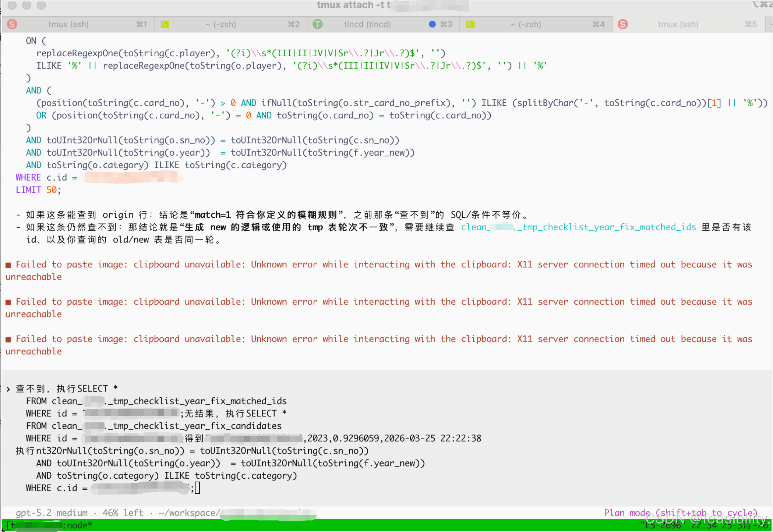Click red square beside first paste error
The width and height of the screenshot is (773, 532).
pyautogui.click(x=8, y=265)
